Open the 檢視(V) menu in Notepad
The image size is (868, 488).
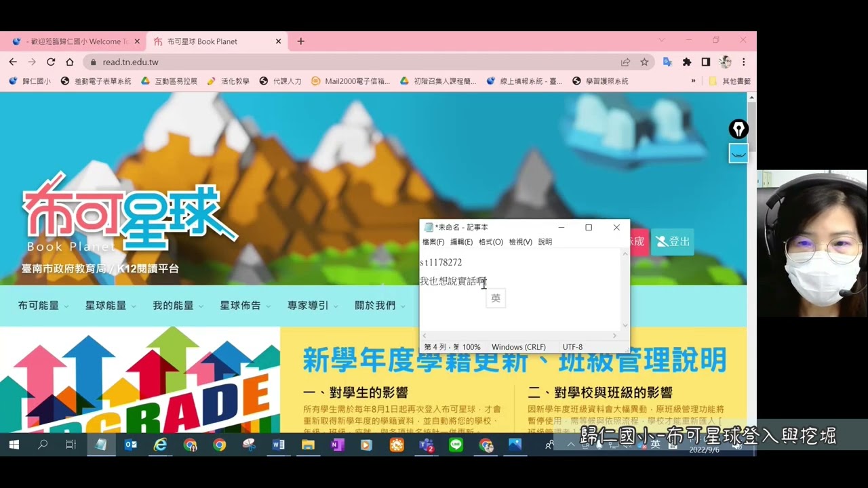521,242
